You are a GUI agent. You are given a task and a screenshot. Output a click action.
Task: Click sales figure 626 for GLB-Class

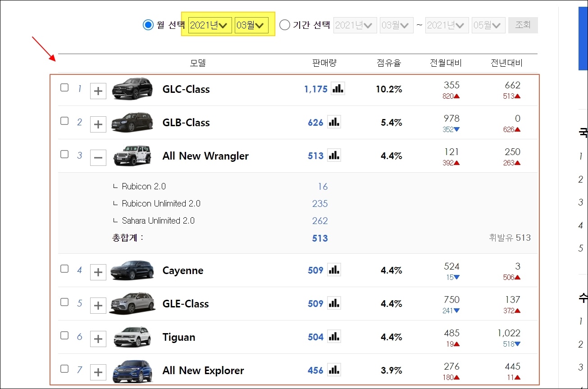315,123
